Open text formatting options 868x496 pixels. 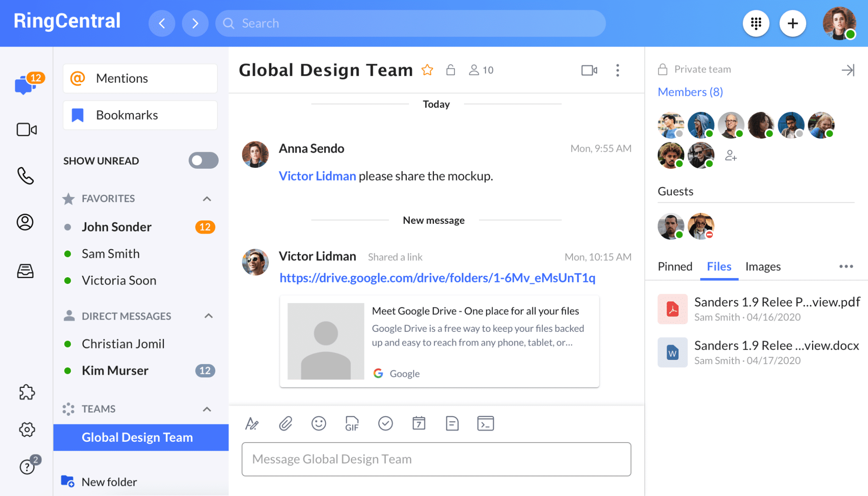252,423
